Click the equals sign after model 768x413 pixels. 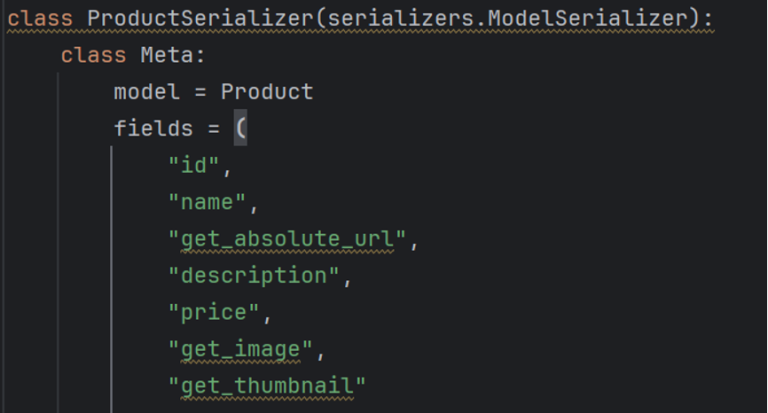pyautogui.click(x=200, y=93)
